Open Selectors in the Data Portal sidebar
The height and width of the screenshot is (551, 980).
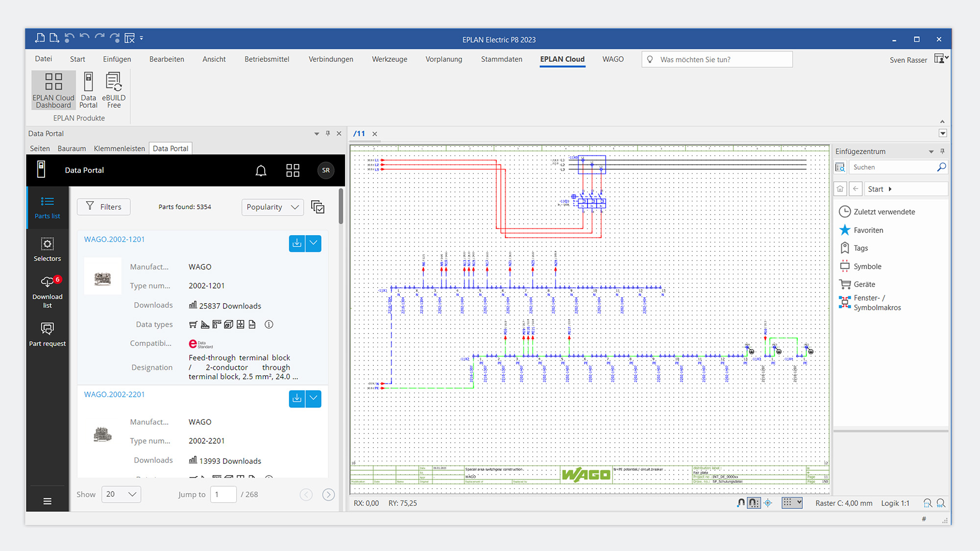click(48, 250)
